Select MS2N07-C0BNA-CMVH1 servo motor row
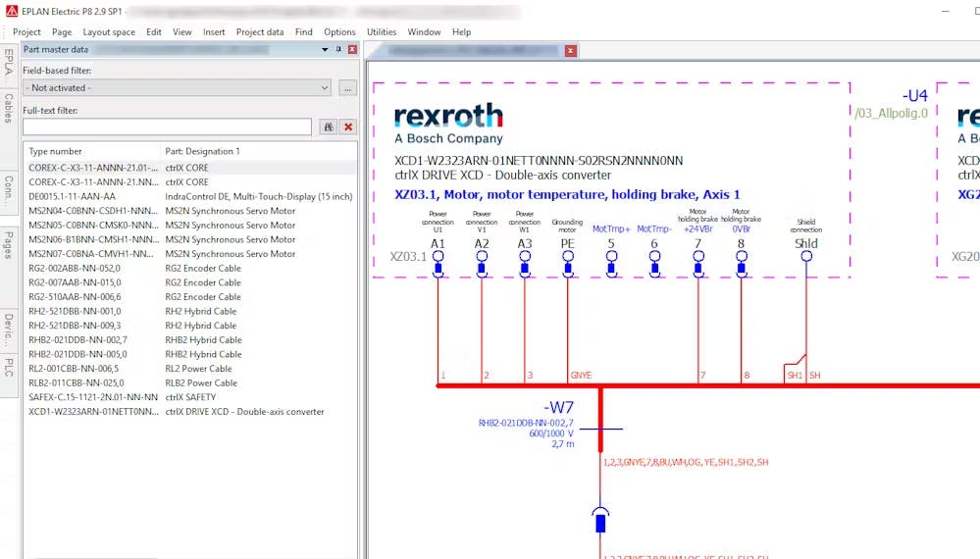 tap(190, 254)
